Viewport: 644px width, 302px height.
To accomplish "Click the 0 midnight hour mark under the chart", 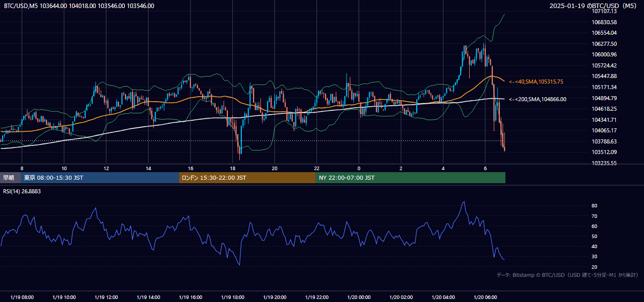I will tap(359, 168).
